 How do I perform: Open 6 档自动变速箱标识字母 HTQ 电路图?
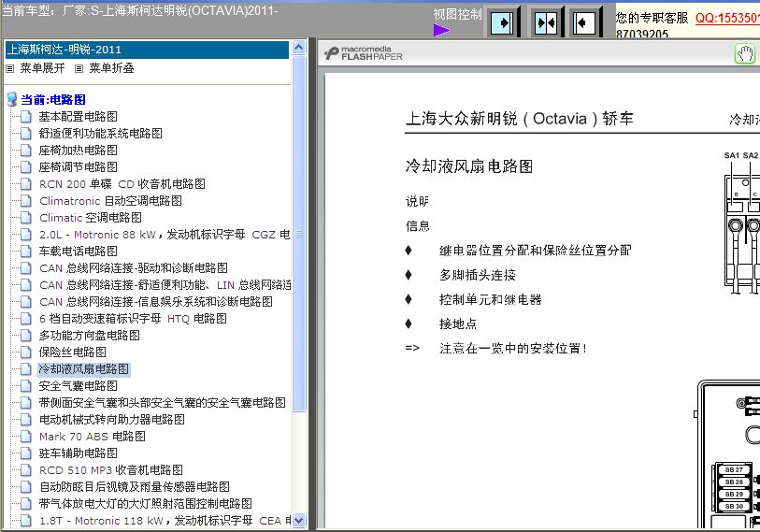click(x=133, y=319)
